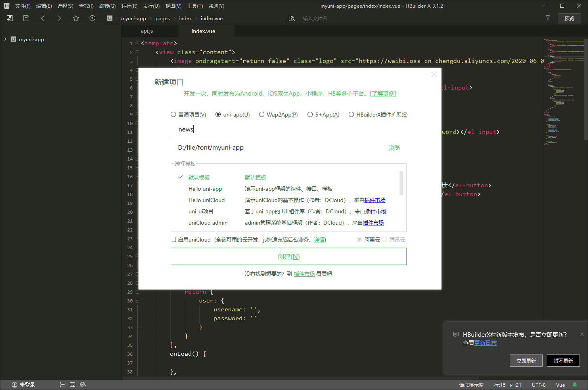Enable the uniCloud checkbox
The height and width of the screenshot is (390, 588).
[x=174, y=240]
